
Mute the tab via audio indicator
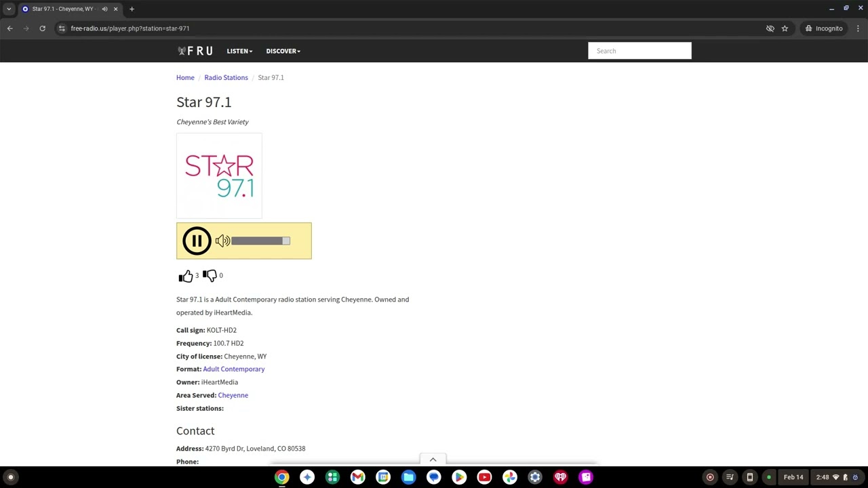coord(104,9)
